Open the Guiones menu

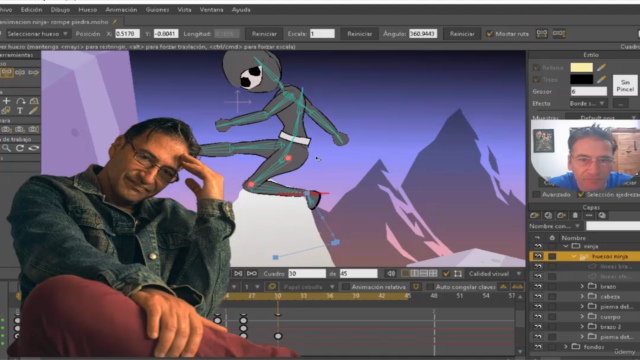click(x=157, y=9)
